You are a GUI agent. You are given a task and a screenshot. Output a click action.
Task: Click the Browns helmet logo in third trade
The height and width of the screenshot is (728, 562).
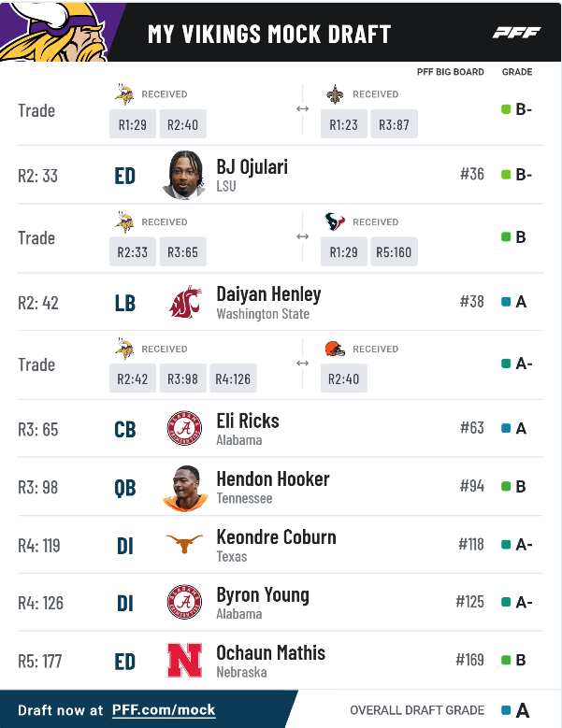pyautogui.click(x=335, y=349)
